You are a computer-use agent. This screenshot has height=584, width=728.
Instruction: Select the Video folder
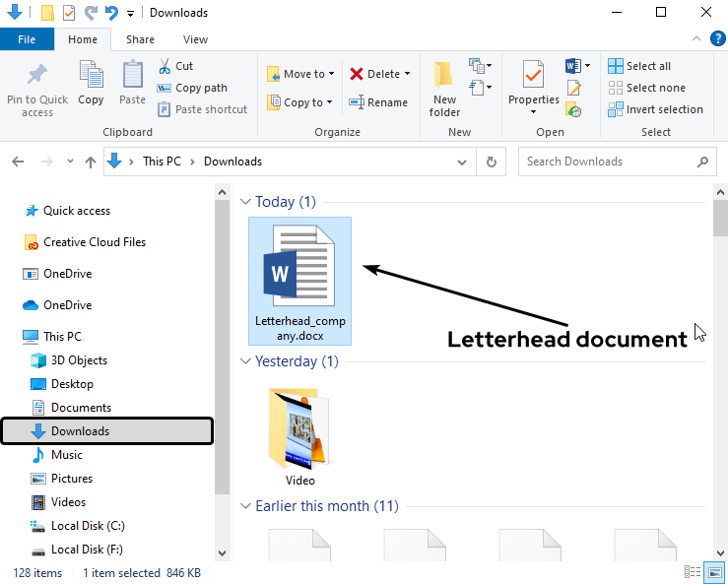pyautogui.click(x=299, y=436)
